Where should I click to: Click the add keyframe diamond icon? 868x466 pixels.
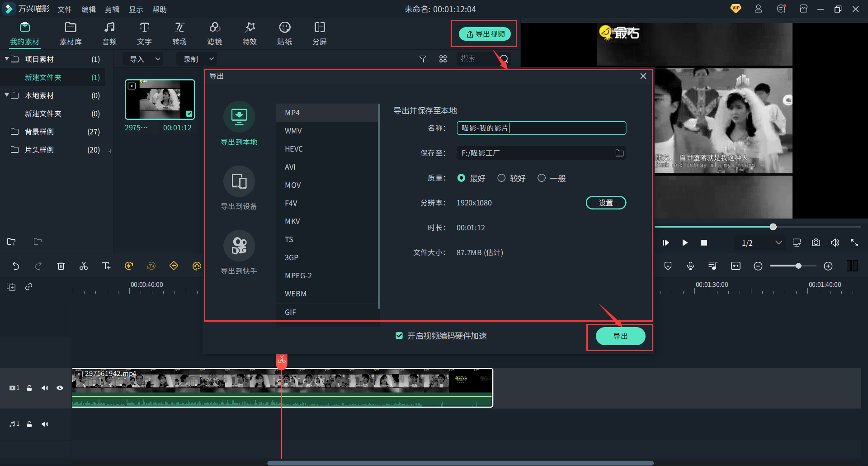pyautogui.click(x=174, y=266)
